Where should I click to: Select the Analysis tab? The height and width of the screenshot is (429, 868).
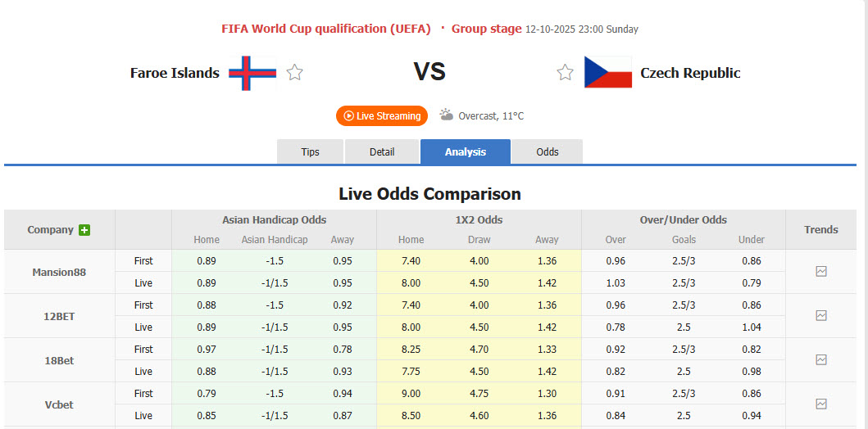[466, 152]
